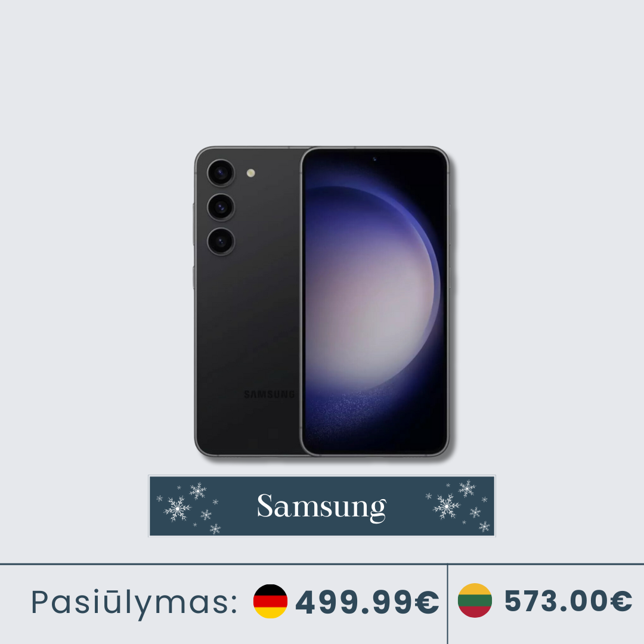This screenshot has width=644, height=644.
Task: Click the Pasiūlymas label
Action: click(135, 603)
